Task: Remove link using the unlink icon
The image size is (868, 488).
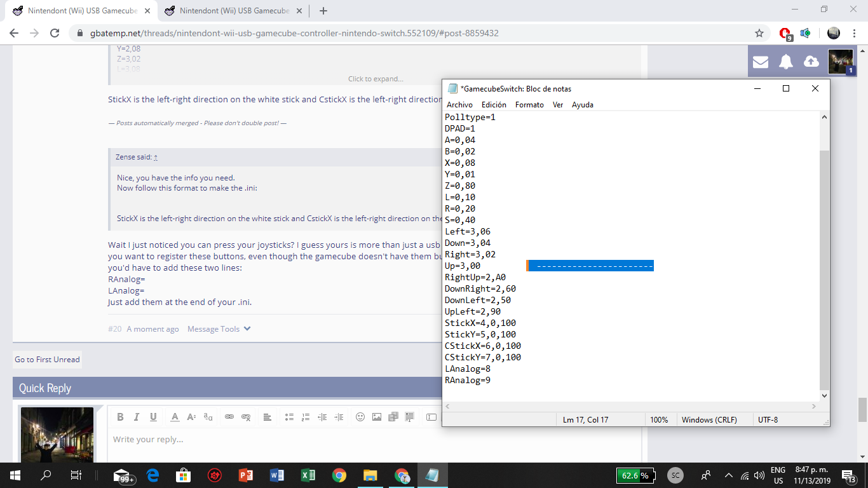Action: [246, 417]
